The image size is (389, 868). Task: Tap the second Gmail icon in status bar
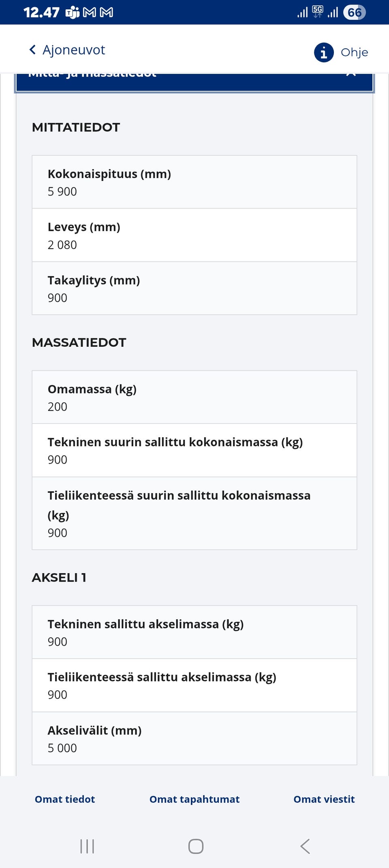point(107,13)
